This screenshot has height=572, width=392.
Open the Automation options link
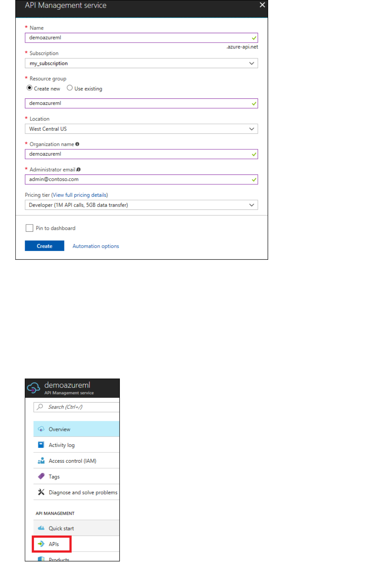(x=96, y=246)
